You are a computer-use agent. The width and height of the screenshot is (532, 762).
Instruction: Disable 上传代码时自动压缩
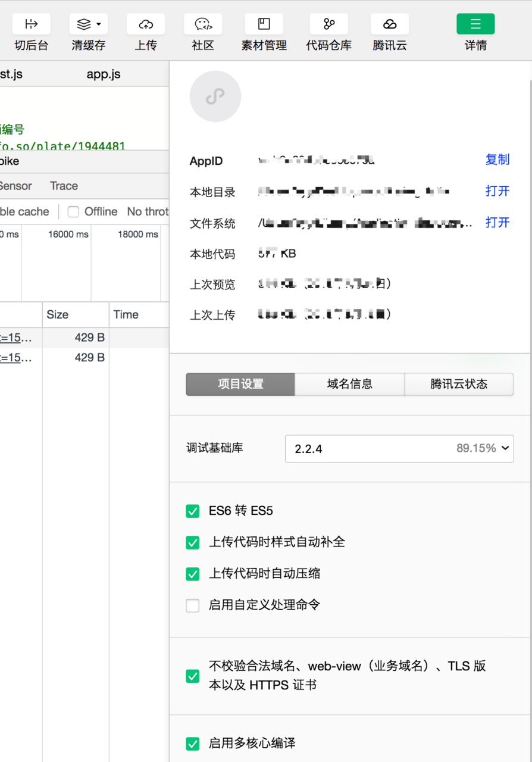tap(192, 574)
